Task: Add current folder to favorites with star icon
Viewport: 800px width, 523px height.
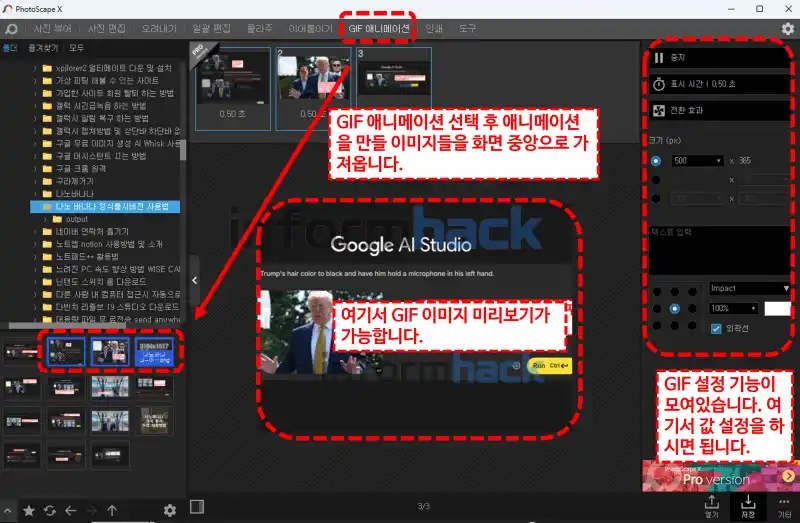Action: 29,510
